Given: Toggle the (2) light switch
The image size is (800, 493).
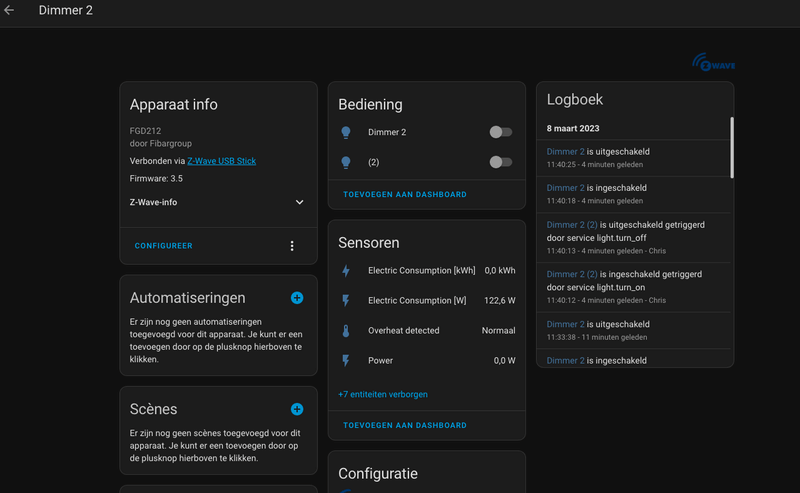Looking at the screenshot, I should click(x=500, y=162).
